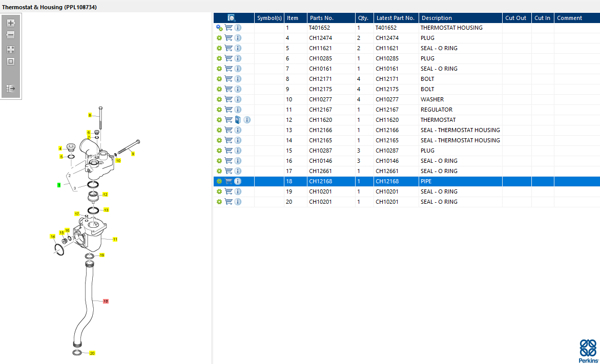Click callout 12 thermostat in diagram

(x=105, y=194)
